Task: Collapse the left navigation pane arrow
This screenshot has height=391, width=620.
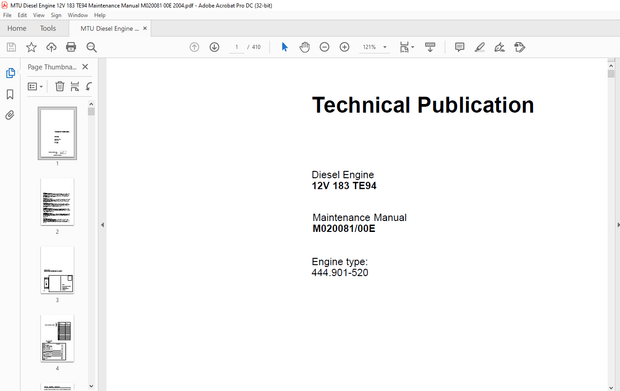Action: [102, 225]
